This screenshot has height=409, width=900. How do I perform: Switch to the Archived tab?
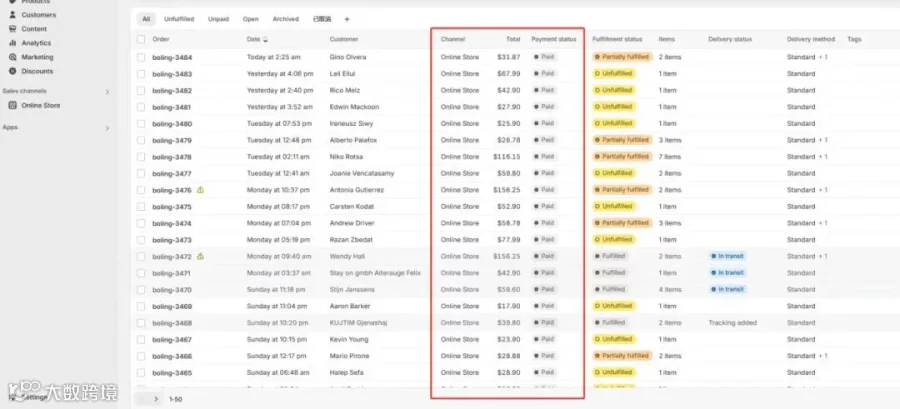point(285,19)
